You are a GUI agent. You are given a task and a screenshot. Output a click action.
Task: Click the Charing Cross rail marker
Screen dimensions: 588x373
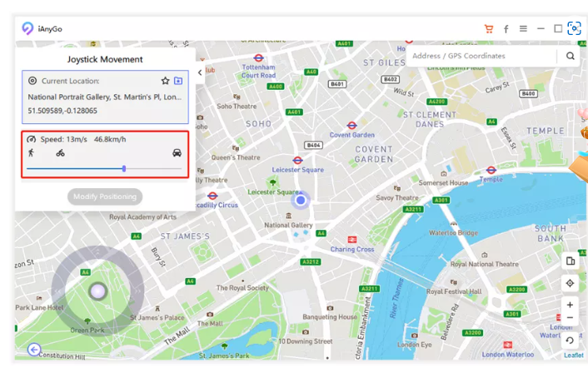tap(351, 240)
